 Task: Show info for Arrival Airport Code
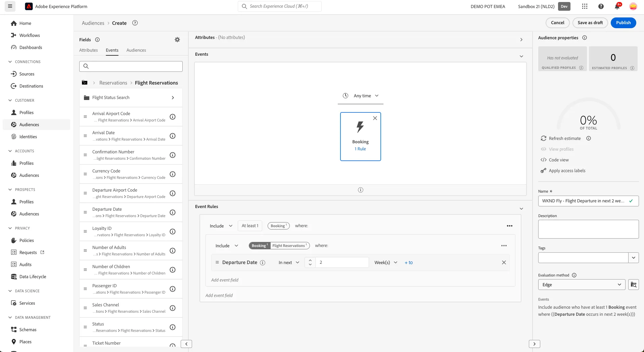tap(173, 117)
